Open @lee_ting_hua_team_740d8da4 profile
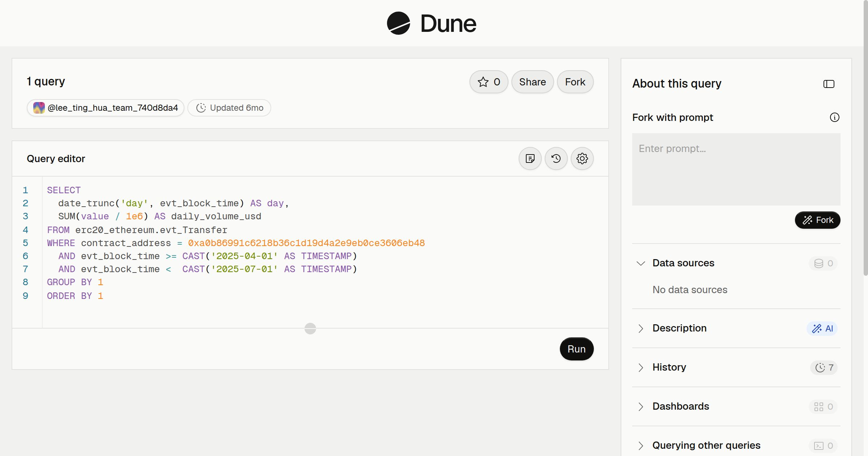 106,108
